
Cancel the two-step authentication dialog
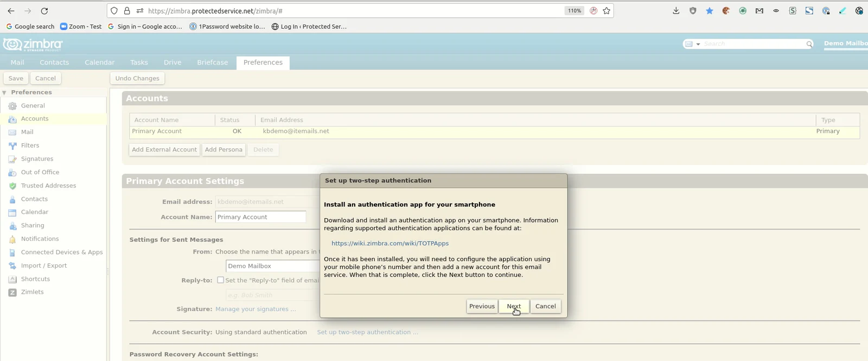point(546,306)
